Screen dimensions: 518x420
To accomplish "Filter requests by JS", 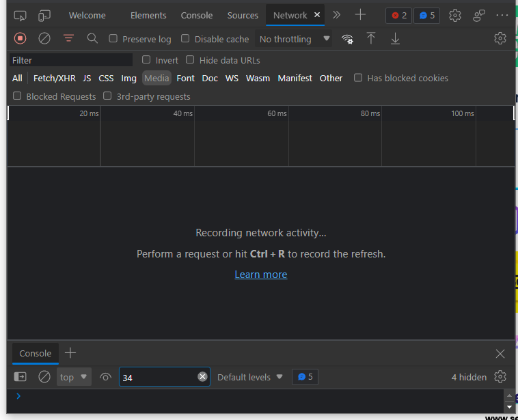I will 87,79.
